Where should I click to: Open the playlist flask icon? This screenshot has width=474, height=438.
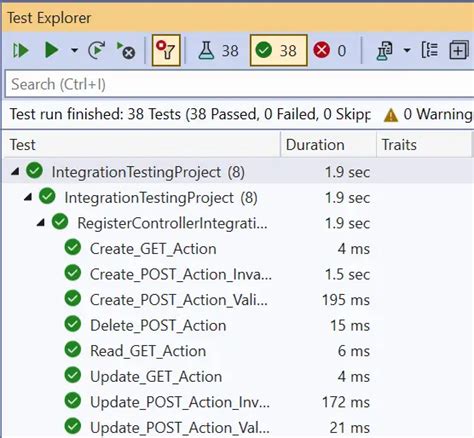[384, 51]
